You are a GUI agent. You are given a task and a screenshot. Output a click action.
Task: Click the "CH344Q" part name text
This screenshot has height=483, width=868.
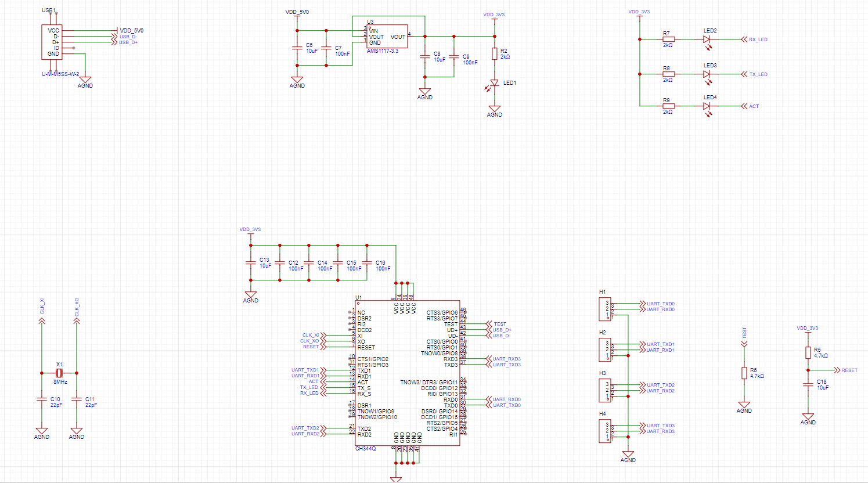point(366,449)
